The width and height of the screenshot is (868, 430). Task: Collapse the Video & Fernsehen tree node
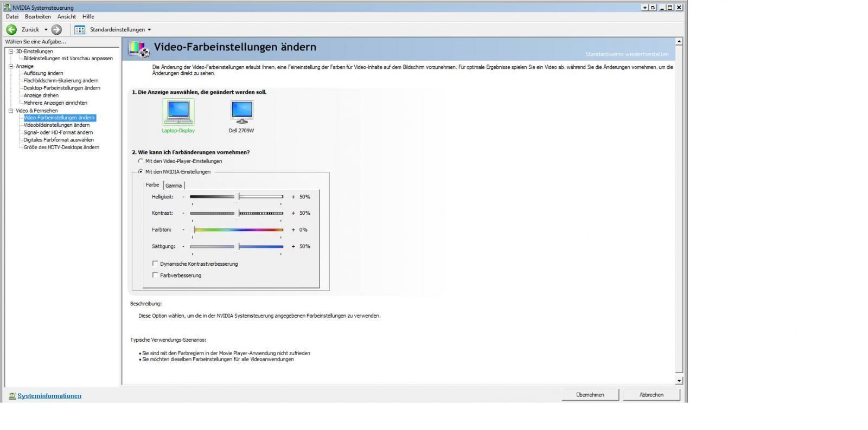pyautogui.click(x=10, y=111)
